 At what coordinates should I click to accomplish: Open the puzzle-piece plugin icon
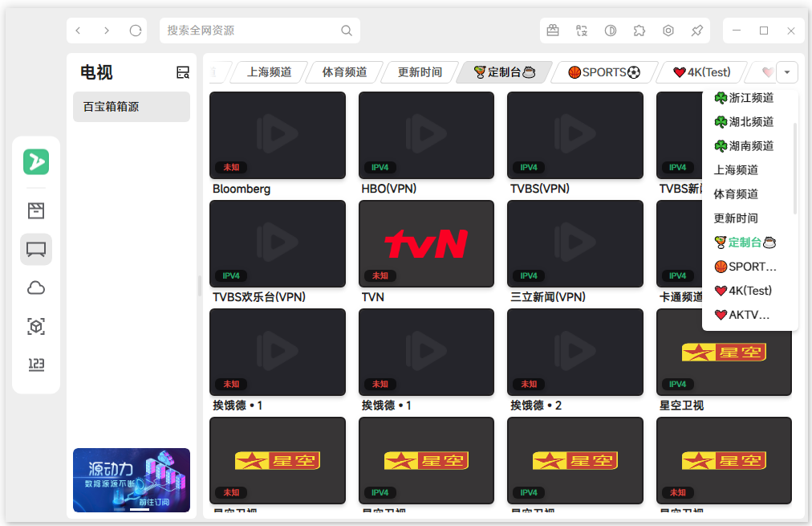(639, 31)
